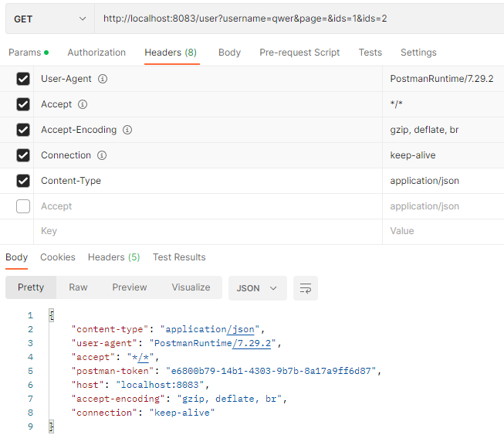Click info icon next to User-Agent header
The height and width of the screenshot is (435, 504).
[103, 79]
